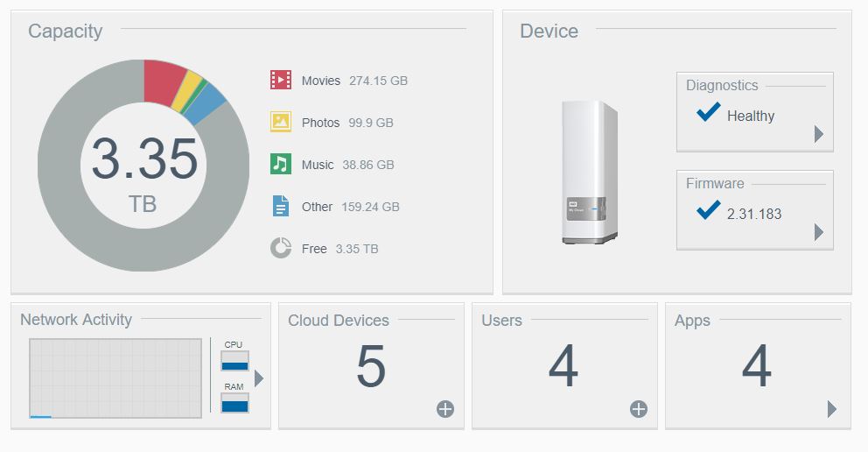Click the Network Activity heading

pyautogui.click(x=76, y=320)
